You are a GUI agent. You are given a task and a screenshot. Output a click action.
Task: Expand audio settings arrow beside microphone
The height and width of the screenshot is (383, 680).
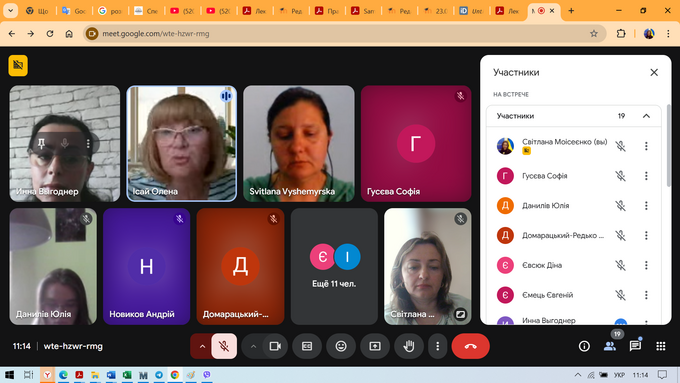pyautogui.click(x=202, y=346)
